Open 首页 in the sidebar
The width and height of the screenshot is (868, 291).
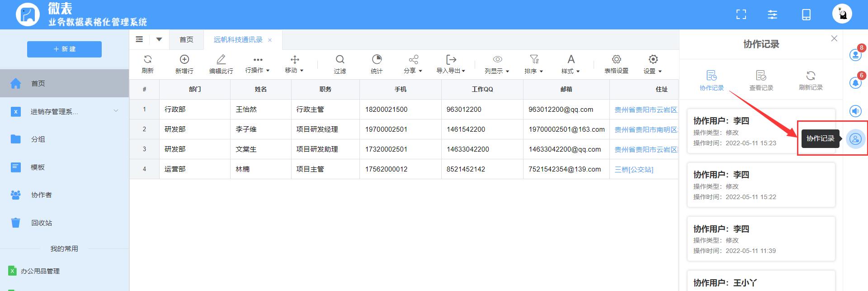click(64, 83)
